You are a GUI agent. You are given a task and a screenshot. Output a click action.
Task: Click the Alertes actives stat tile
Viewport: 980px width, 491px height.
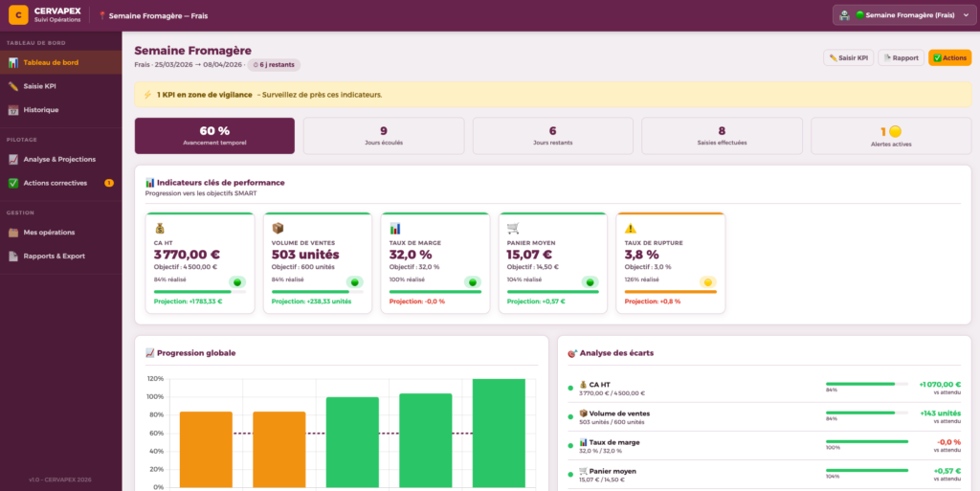click(891, 136)
